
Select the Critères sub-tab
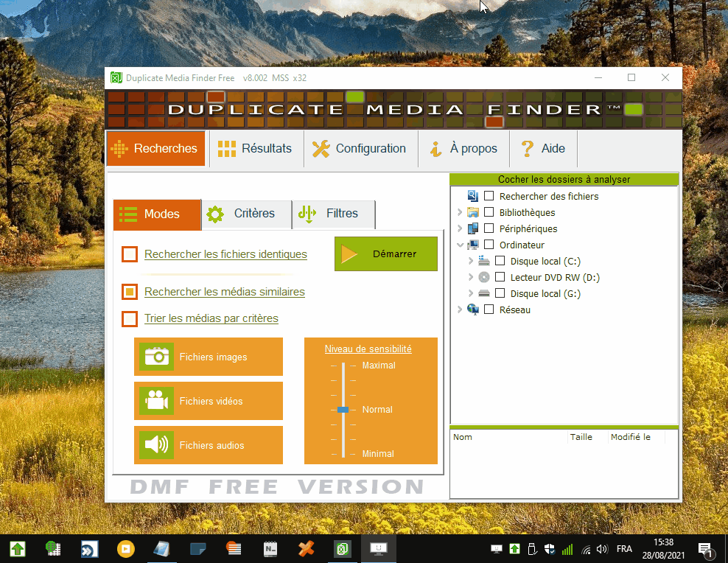click(247, 214)
